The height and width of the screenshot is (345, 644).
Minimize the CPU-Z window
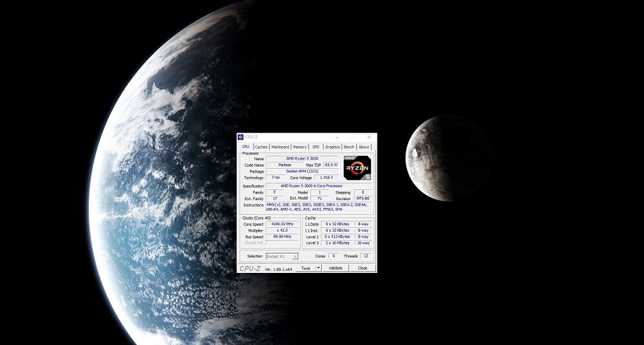click(x=337, y=137)
